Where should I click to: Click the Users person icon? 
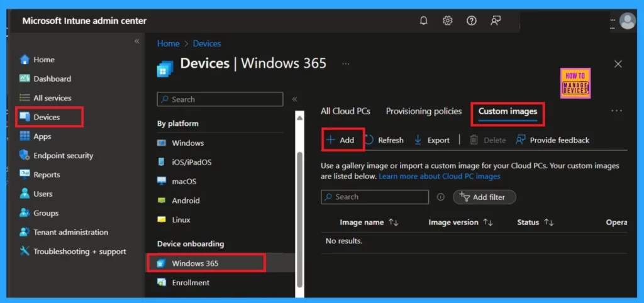[25, 194]
